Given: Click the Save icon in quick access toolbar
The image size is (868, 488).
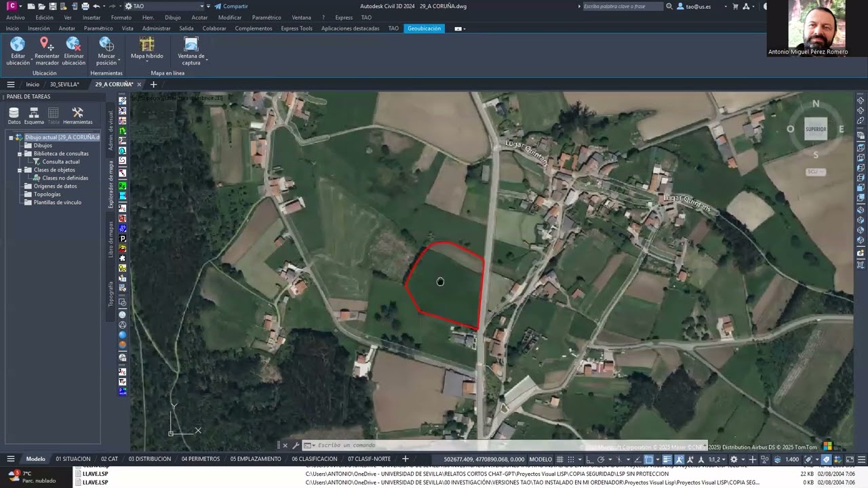Looking at the screenshot, I should pyautogui.click(x=53, y=6).
